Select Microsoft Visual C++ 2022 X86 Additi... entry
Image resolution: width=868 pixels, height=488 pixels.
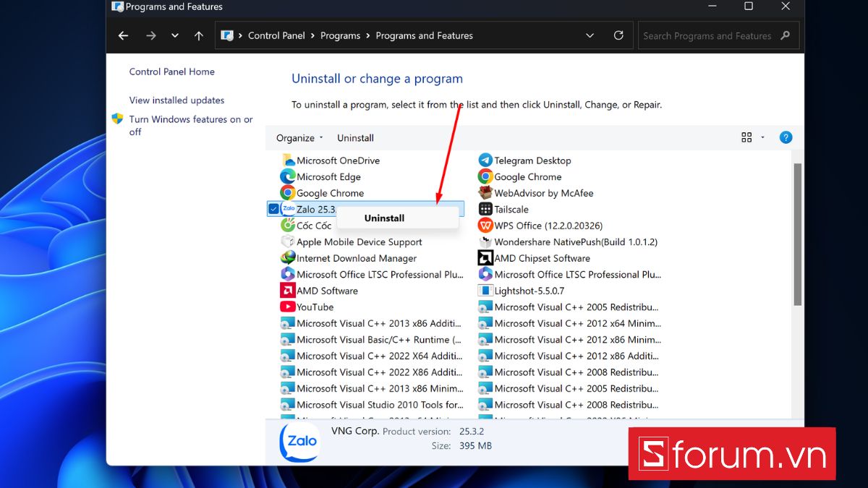point(372,372)
